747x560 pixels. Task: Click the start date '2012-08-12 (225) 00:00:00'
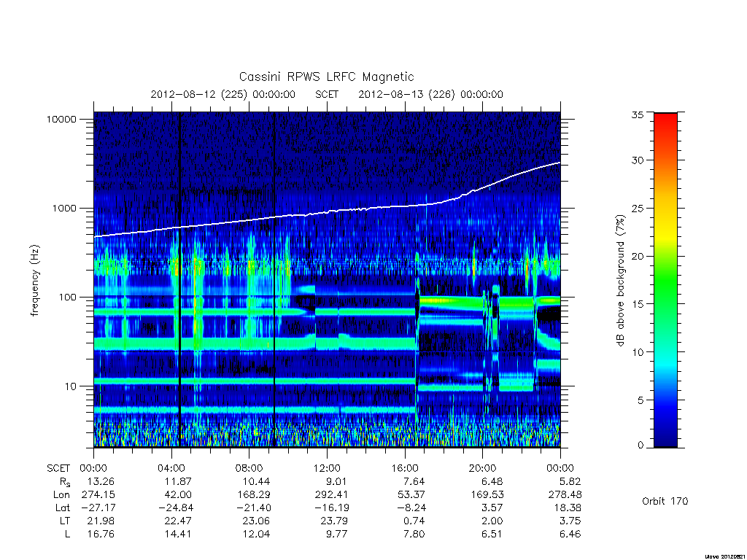click(223, 94)
